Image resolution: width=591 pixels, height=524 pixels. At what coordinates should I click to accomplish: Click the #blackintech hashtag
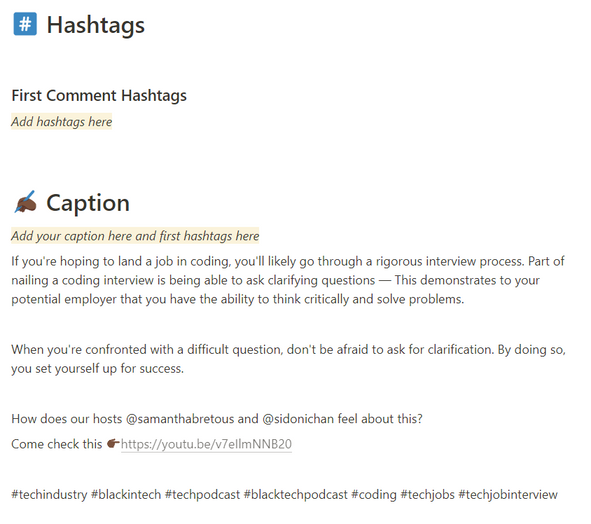click(126, 494)
